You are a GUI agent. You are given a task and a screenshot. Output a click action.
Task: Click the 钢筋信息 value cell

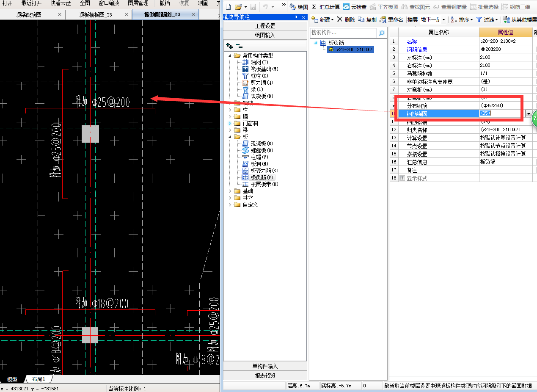[506, 50]
